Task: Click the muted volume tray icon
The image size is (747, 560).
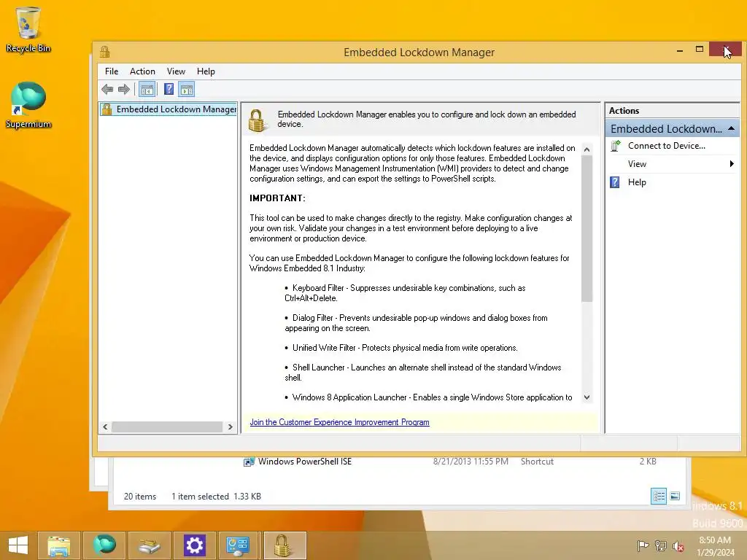Action: pos(678,545)
